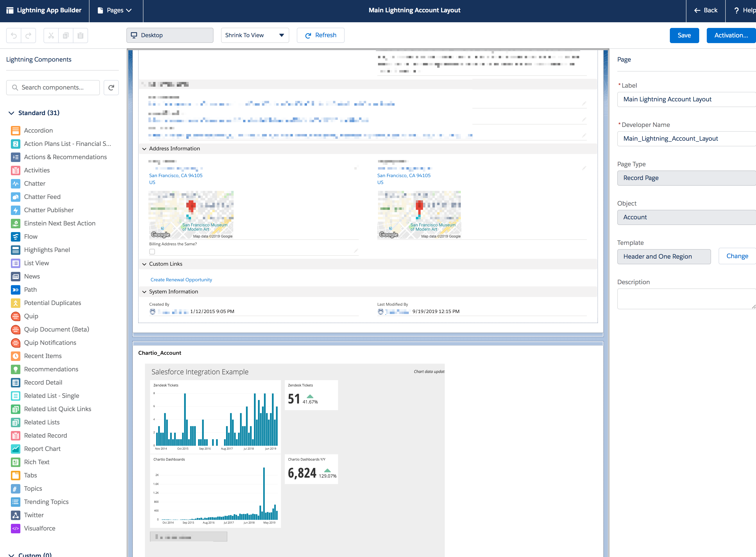Click the Chatter Feed component

point(42,197)
